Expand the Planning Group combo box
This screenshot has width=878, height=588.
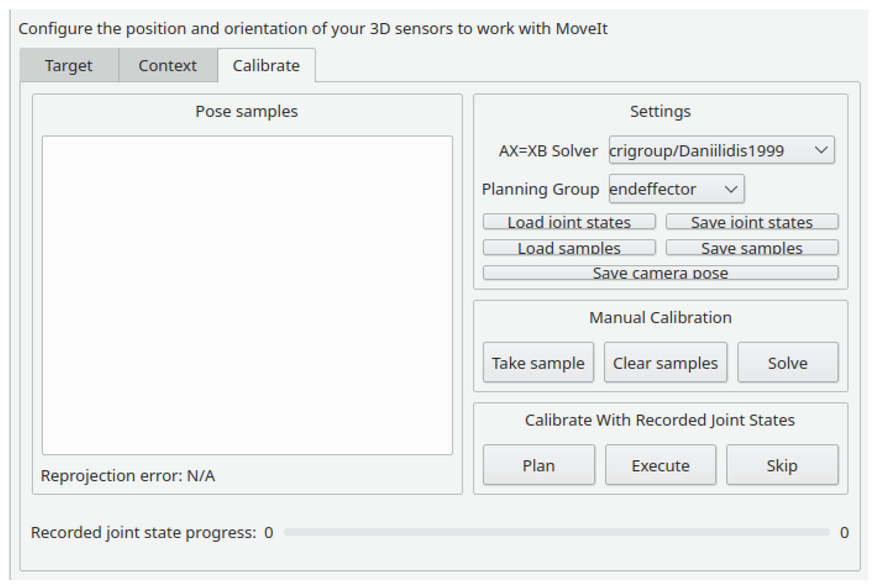(x=676, y=189)
